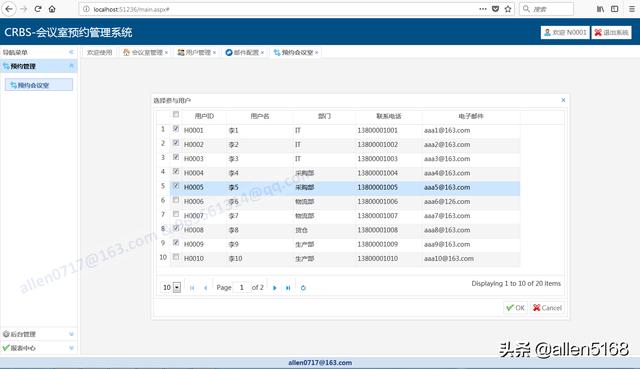640x369 pixels.
Task: Uncheck the checkbox for H0009
Action: [x=176, y=243]
